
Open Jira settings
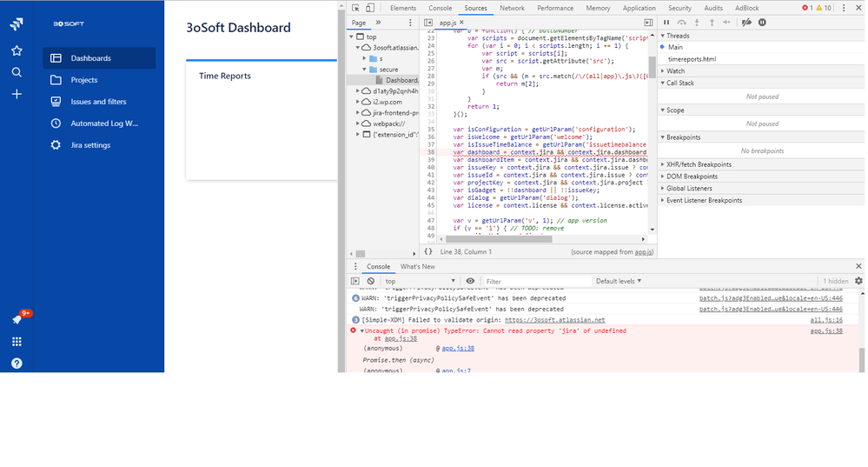(99, 145)
